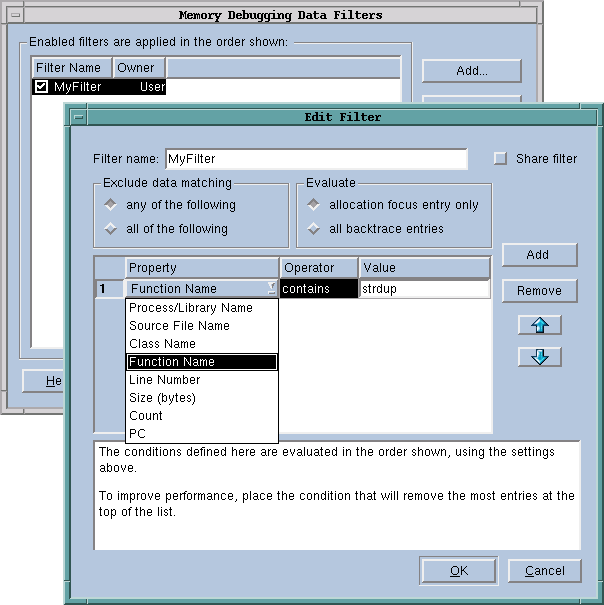Click the move condition down arrow
Viewport: 604px width, 605px height.
[x=539, y=357]
